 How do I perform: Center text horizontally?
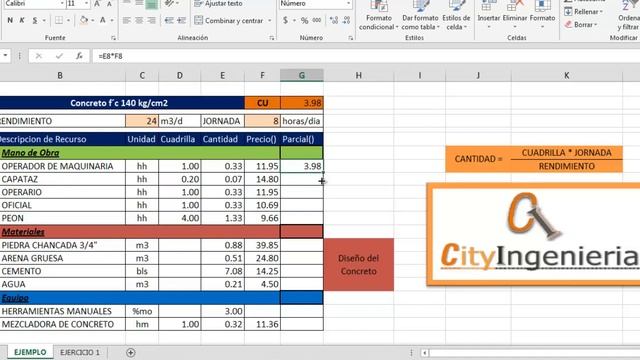coord(139,20)
